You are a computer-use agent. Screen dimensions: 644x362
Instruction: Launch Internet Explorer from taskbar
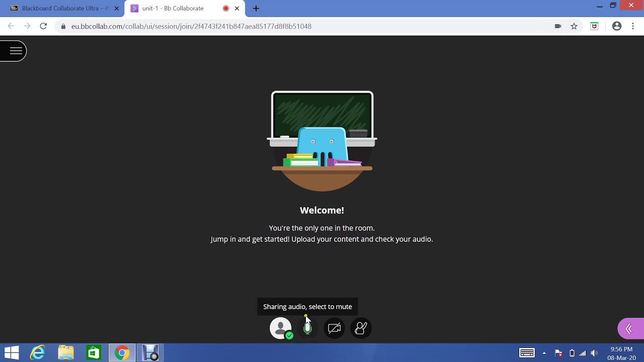tap(38, 353)
